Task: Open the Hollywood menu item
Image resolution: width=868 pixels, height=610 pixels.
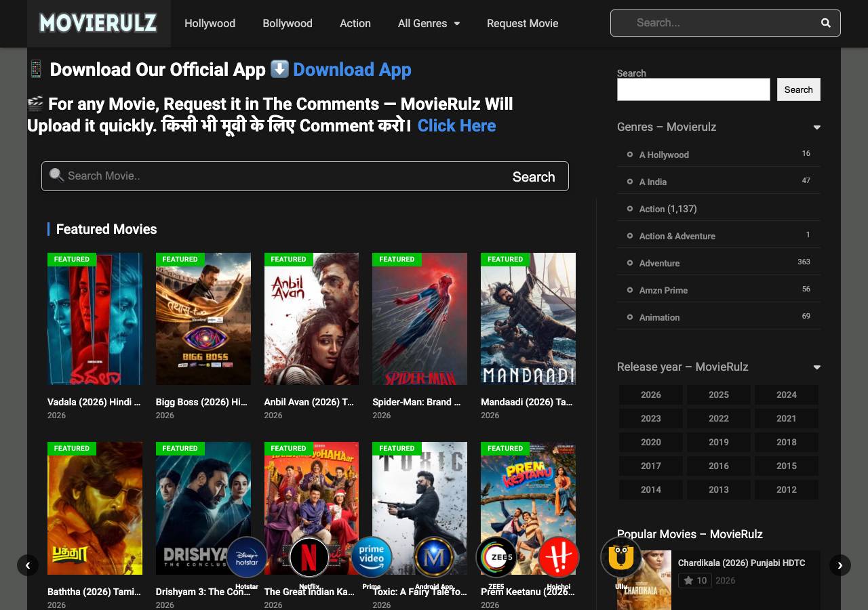Action: click(x=210, y=23)
